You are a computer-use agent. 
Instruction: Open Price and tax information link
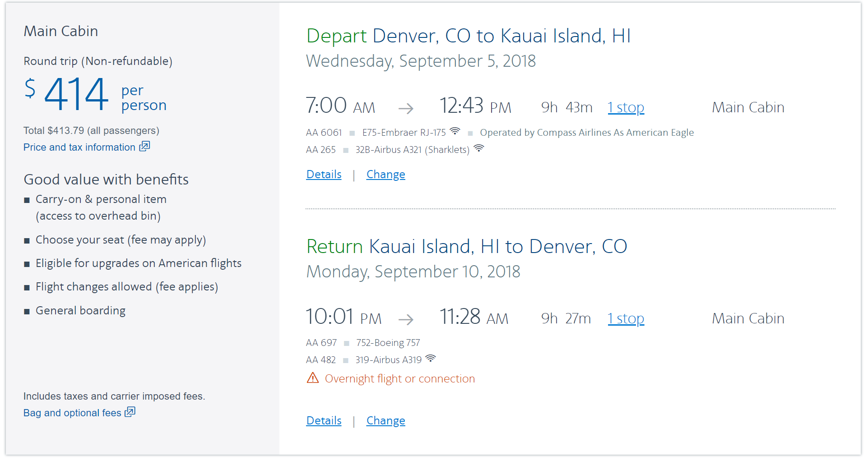click(x=79, y=147)
